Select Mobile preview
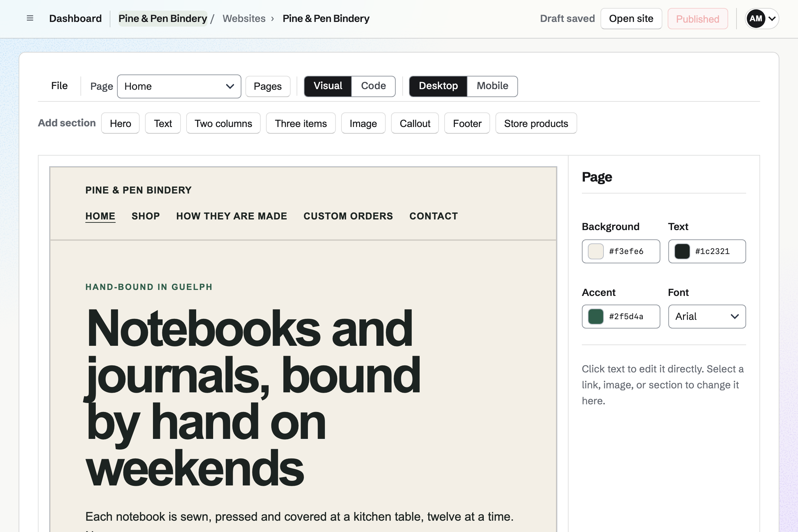 [492, 86]
